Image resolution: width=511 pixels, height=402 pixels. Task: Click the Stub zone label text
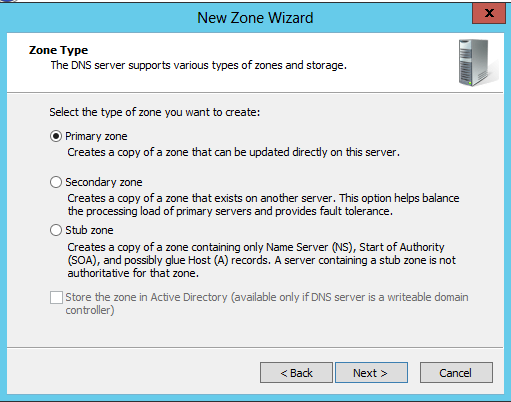[x=89, y=230]
